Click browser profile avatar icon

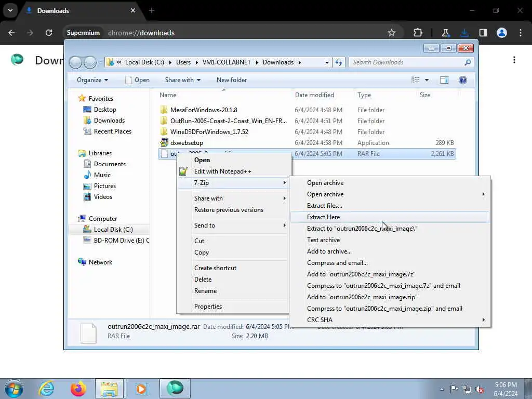[x=501, y=33]
